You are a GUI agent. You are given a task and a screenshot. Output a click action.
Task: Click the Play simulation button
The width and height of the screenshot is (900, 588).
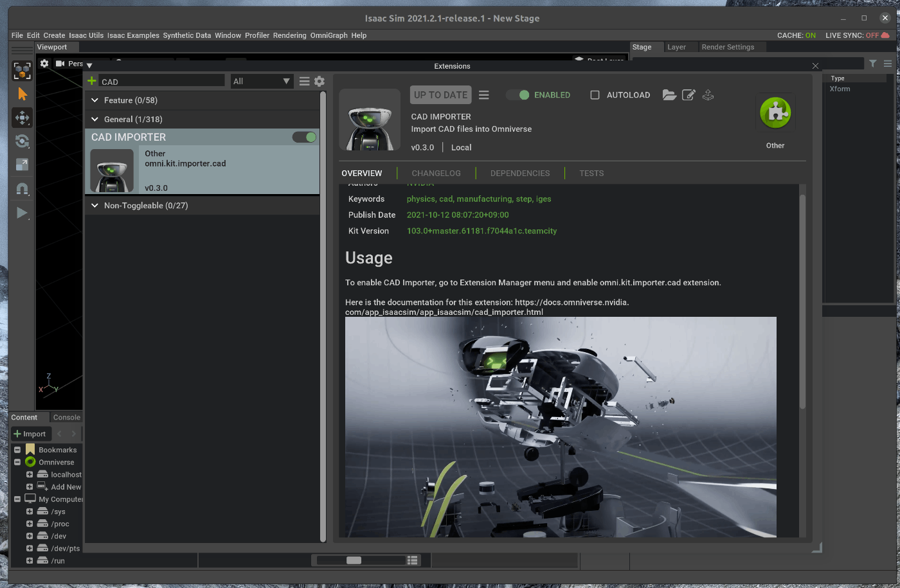point(22,213)
